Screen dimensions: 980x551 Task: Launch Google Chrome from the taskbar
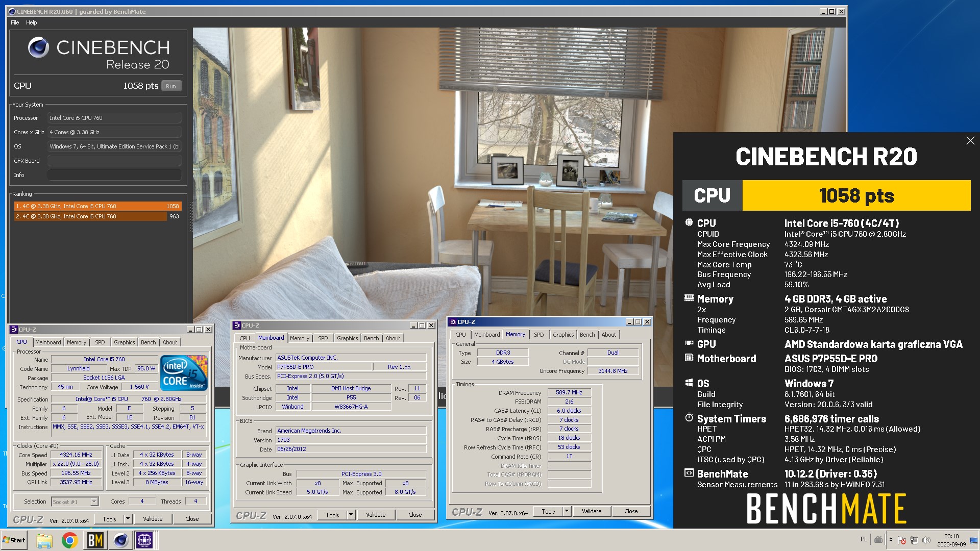(x=70, y=540)
